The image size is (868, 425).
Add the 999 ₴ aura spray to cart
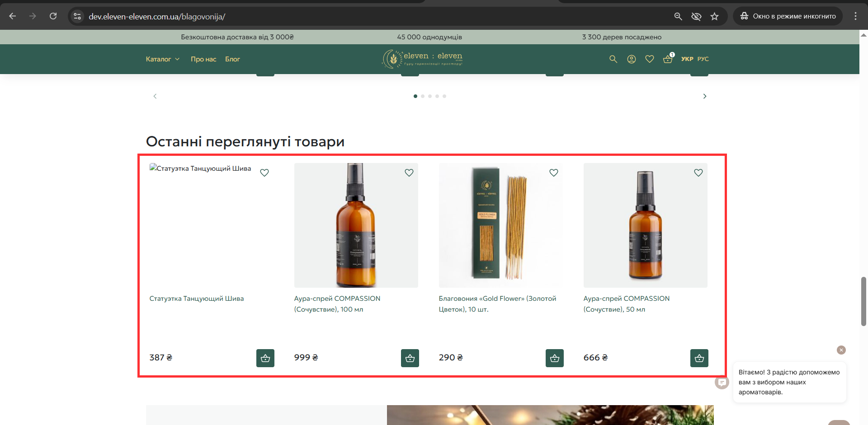click(410, 358)
